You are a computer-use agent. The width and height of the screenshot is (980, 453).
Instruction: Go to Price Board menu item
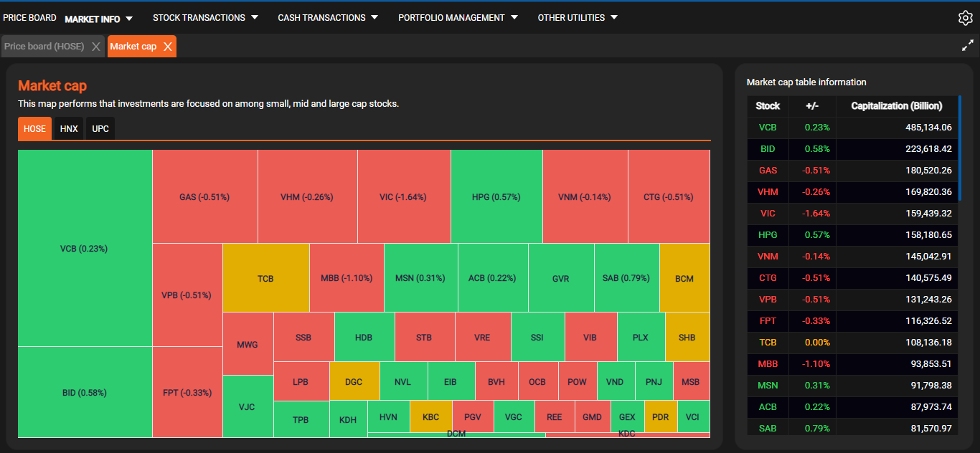click(29, 18)
